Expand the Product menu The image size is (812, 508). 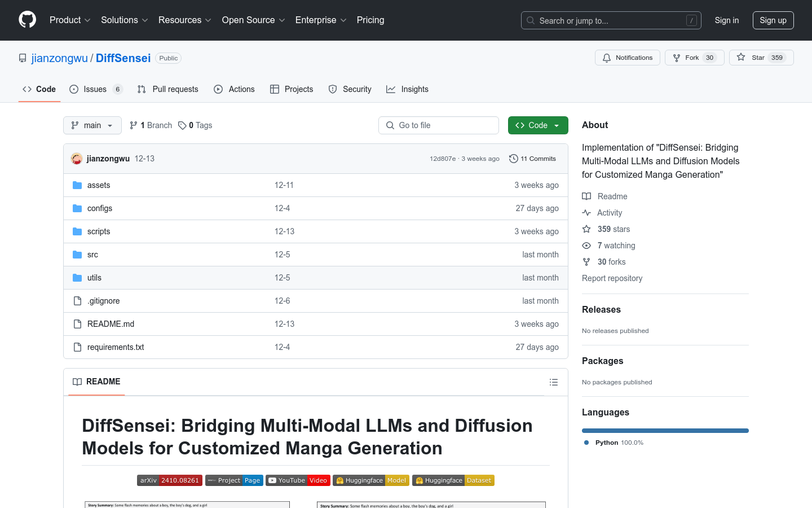70,20
